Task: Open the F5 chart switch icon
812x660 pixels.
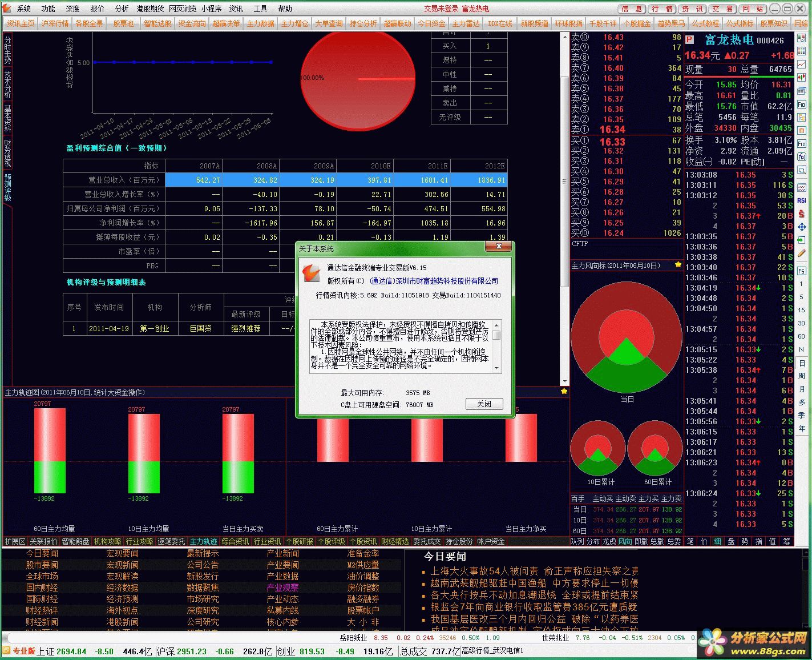Action: [x=802, y=271]
